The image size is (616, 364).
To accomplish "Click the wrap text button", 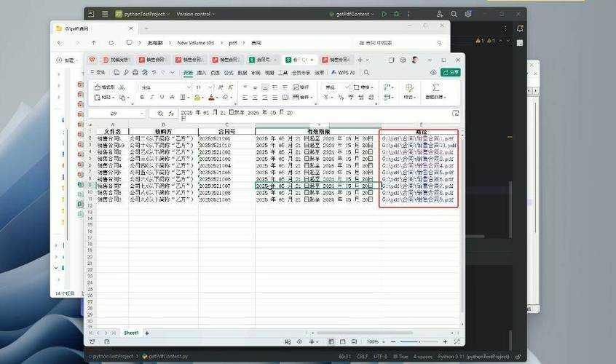I will (x=301, y=87).
